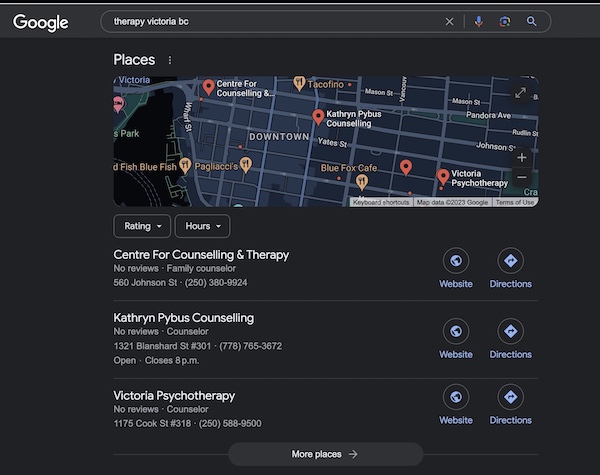Clear the search query with the X

coord(450,22)
